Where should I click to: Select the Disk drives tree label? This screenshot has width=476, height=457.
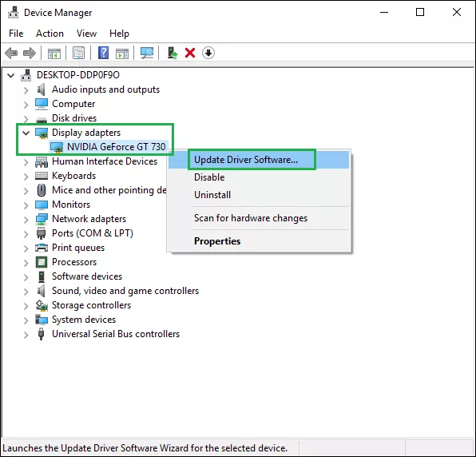point(74,118)
